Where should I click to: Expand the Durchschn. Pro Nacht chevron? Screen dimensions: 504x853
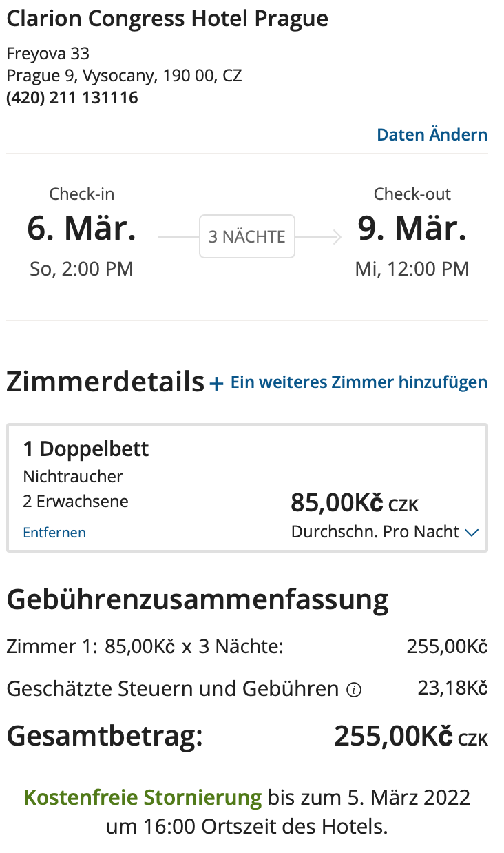[x=472, y=533]
